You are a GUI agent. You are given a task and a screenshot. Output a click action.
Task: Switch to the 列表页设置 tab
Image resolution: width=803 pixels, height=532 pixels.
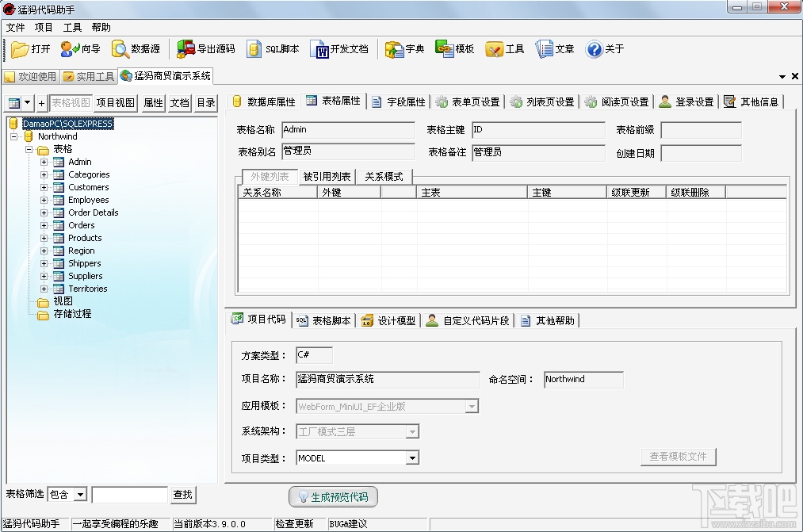click(x=543, y=102)
